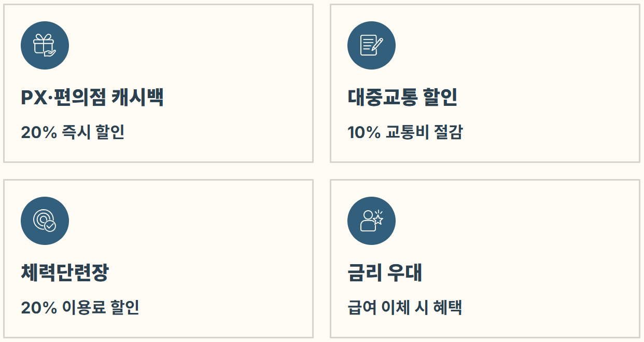Open the cashback benefit via the gift icon

click(x=45, y=45)
